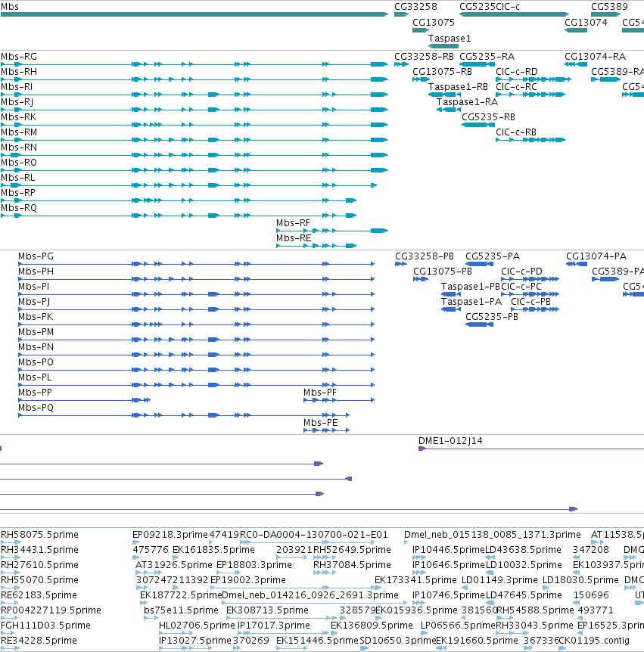644x652 pixels.
Task: Click EK161835.5prime EST label
Action: coord(213,550)
